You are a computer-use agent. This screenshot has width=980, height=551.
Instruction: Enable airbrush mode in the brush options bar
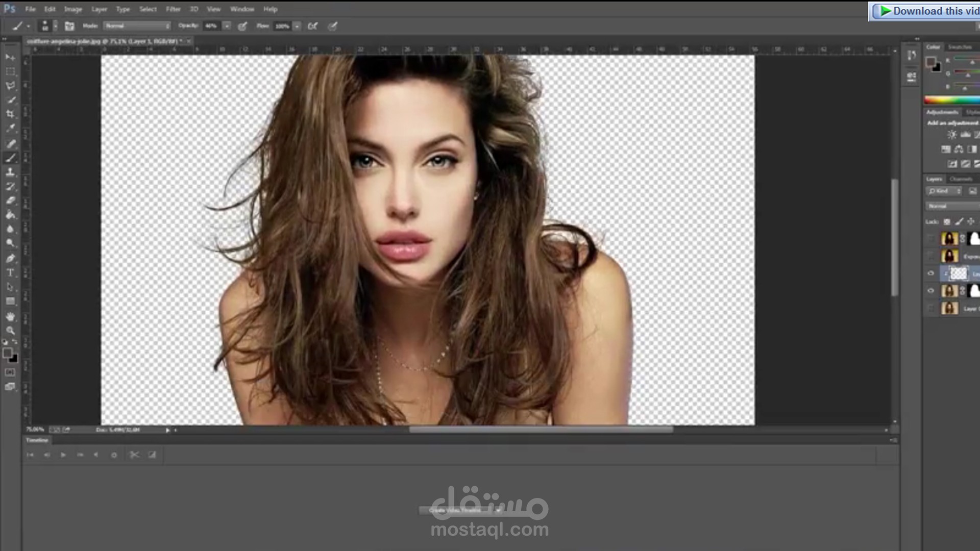[x=313, y=26]
